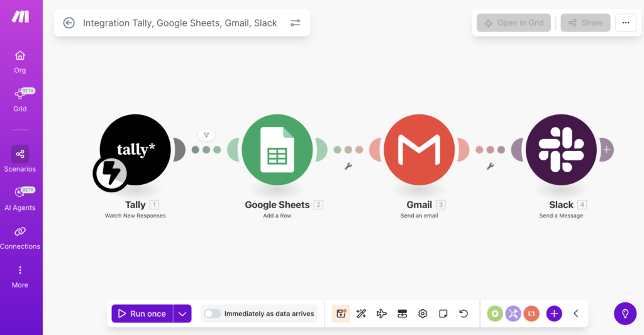Viewport: 644px width, 335px height.
Task: Click the scenario name title field
Action: click(x=180, y=23)
